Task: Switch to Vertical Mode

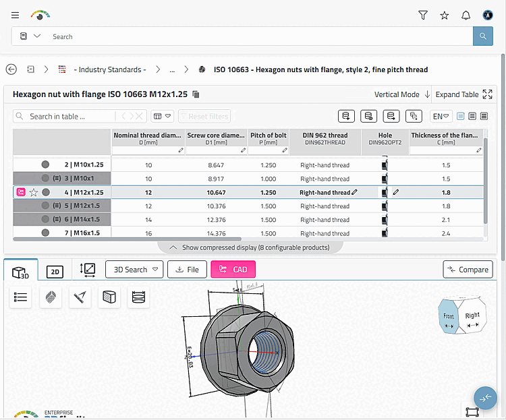Action: [x=402, y=94]
